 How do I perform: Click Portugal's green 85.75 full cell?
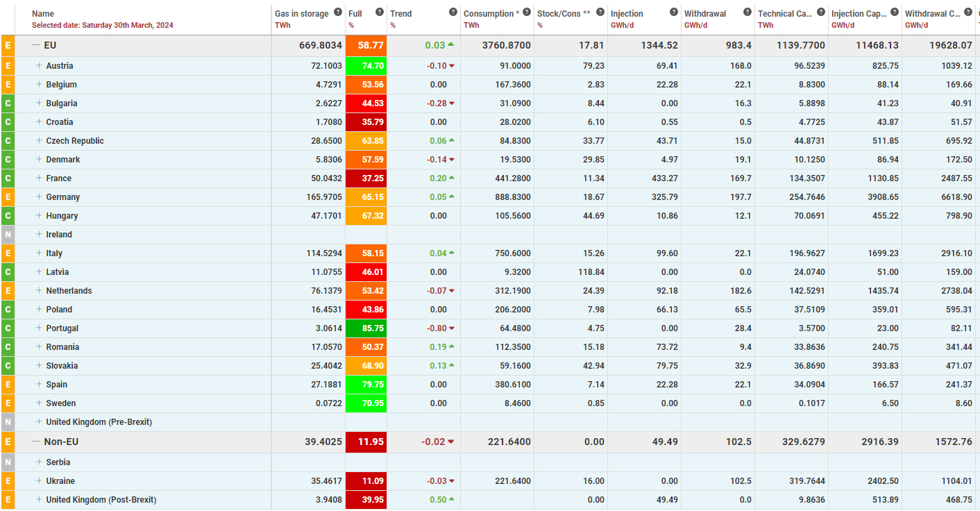366,328
